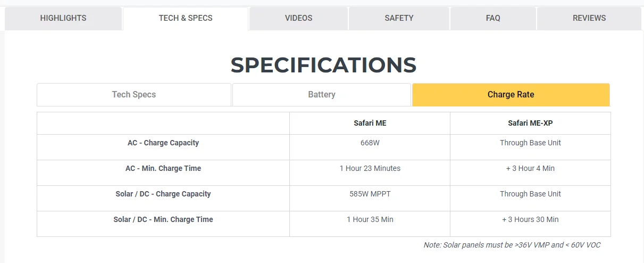Click the Safari ME-XP column header

click(530, 123)
